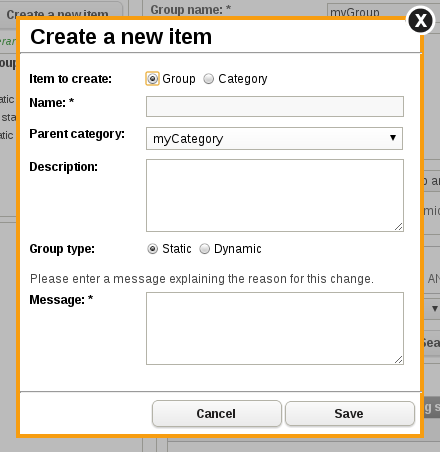The width and height of the screenshot is (440, 452).
Task: Choose Dynamic group type
Action: point(204,249)
